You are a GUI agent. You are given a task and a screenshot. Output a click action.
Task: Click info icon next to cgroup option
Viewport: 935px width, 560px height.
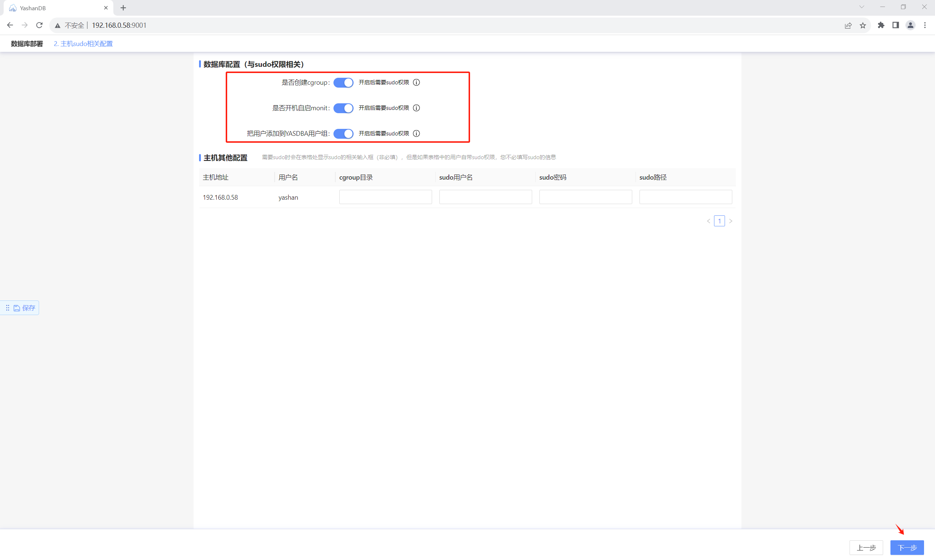point(416,82)
